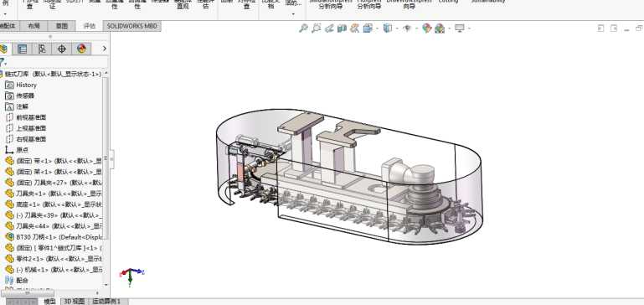Click the View Settings monitor icon

click(x=459, y=28)
